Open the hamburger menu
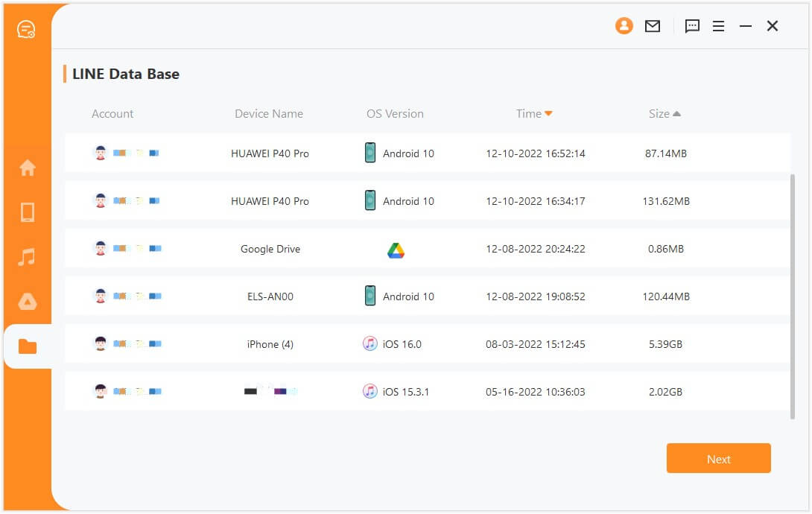 tap(718, 26)
